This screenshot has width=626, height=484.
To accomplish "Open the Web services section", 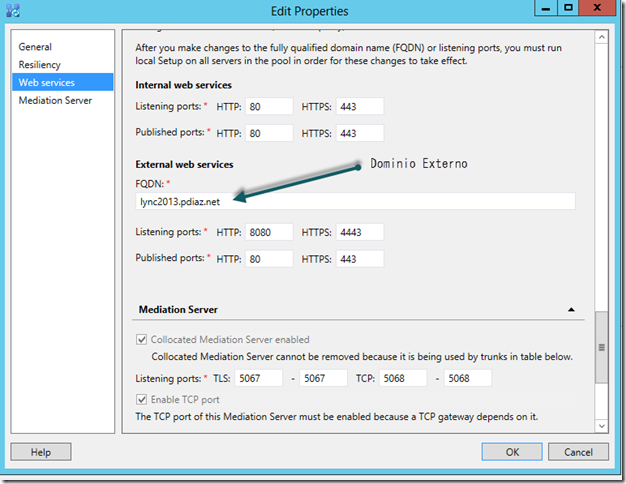I will [46, 83].
